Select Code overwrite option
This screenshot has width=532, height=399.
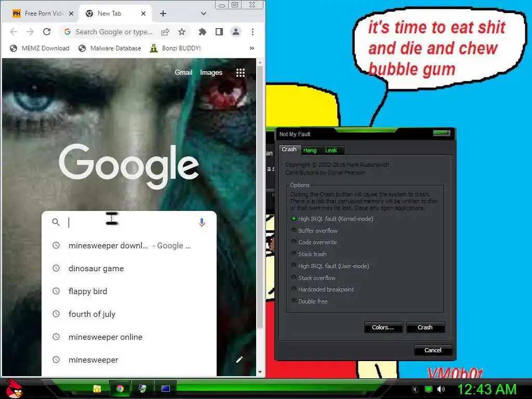point(314,242)
